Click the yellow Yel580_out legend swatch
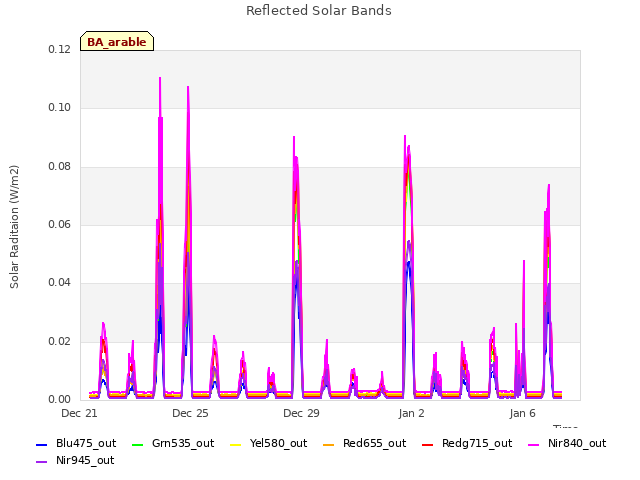Image resolution: width=640 pixels, height=480 pixels. click(236, 444)
